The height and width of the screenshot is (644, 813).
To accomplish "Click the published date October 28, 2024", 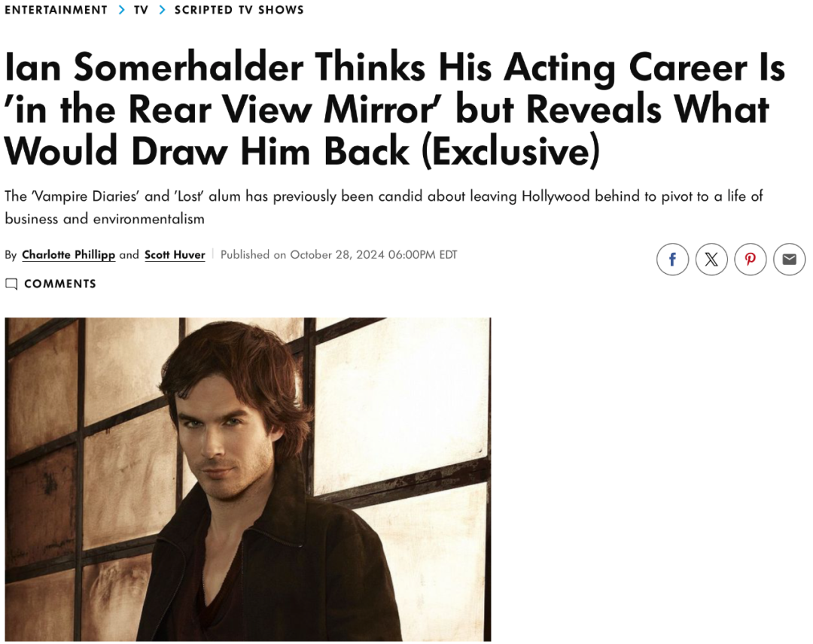I will coord(337,255).
